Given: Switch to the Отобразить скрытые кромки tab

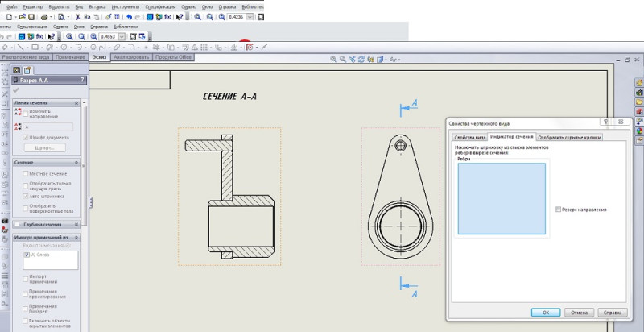Looking at the screenshot, I should pyautogui.click(x=569, y=137).
